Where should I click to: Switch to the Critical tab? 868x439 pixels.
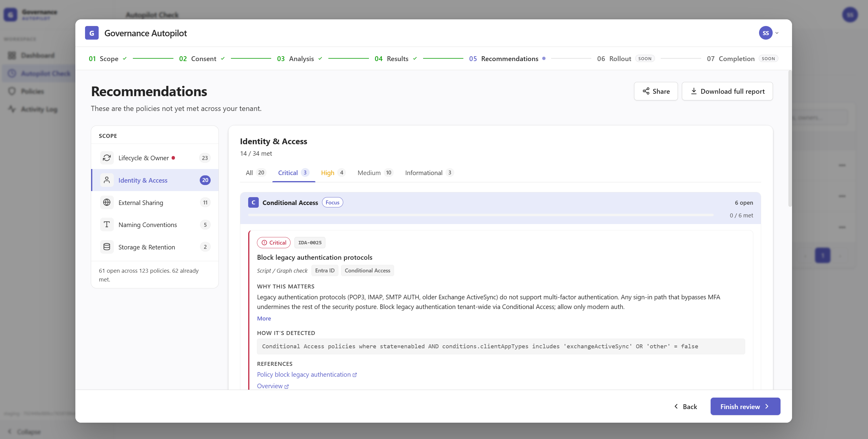click(x=294, y=173)
